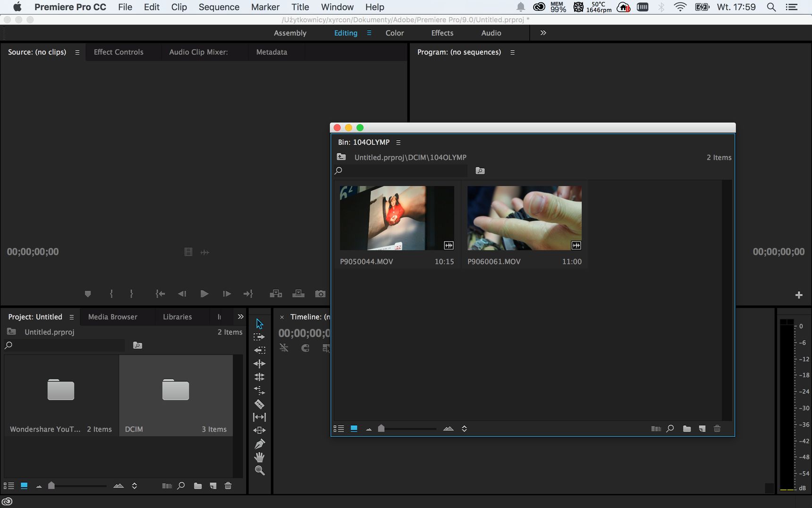This screenshot has height=508, width=812.
Task: Select the Slip tool
Action: pyautogui.click(x=259, y=417)
